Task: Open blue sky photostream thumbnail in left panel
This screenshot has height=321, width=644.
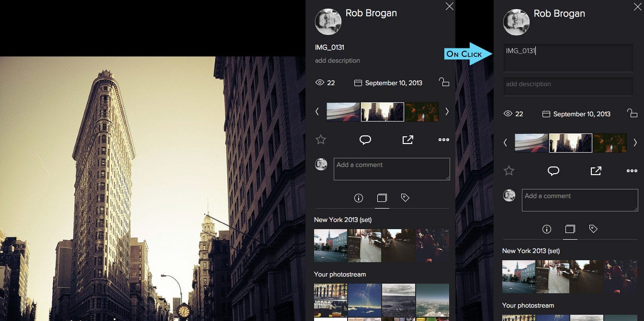Action: (x=365, y=300)
